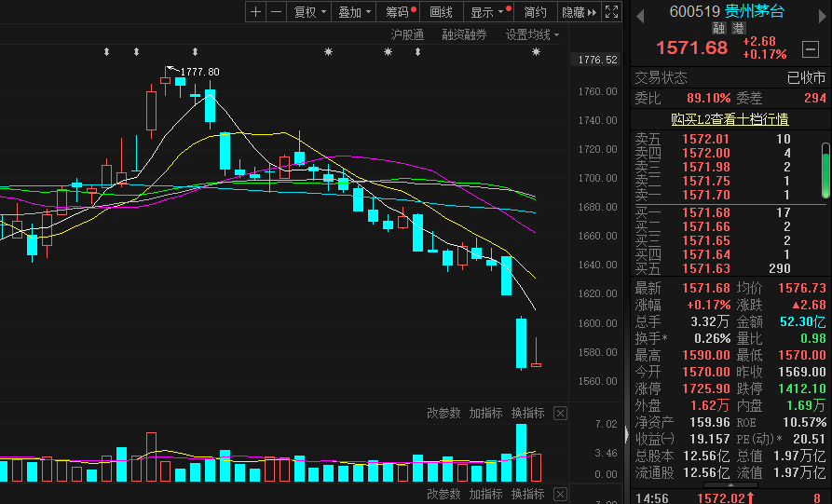Click the last candlestick on the chart
Screen dimensions: 832x504
(x=536, y=364)
